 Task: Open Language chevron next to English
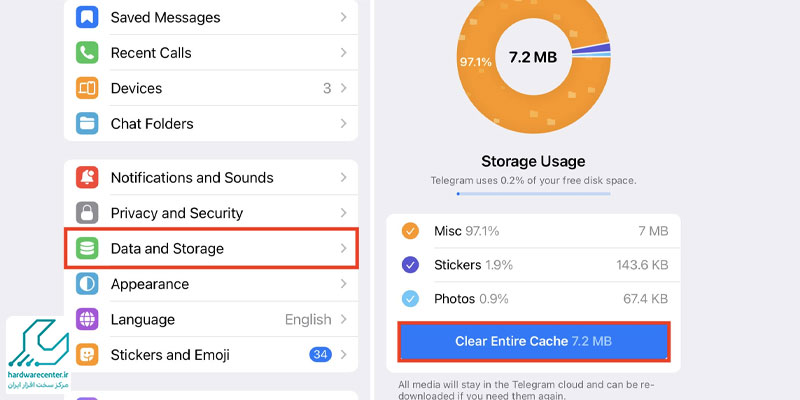coord(343,319)
